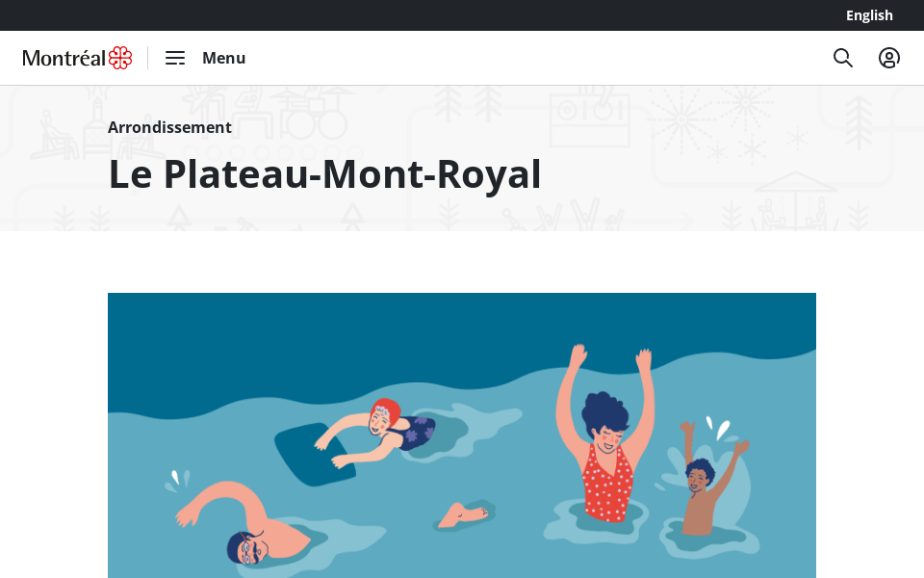This screenshot has width=924, height=578.
Task: Click the dark blue area of the swimming banner
Action: coord(353,342)
